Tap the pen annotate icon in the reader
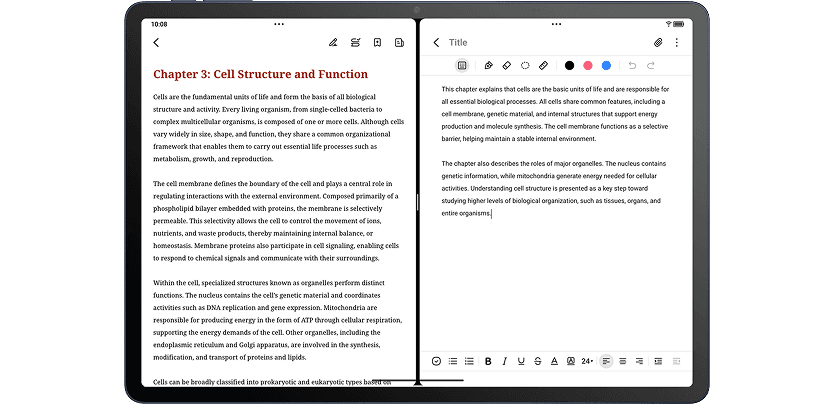Screen dimensions: 834x404 [x=333, y=43]
